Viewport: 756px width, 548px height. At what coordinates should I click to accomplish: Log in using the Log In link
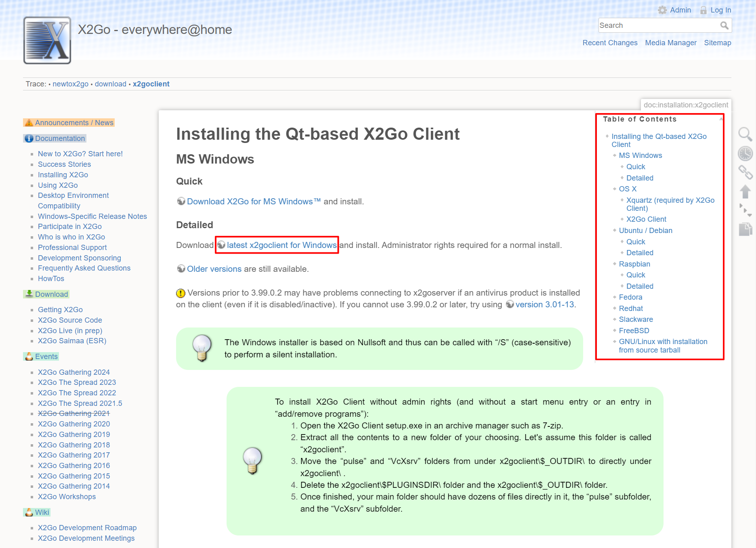[x=720, y=10]
